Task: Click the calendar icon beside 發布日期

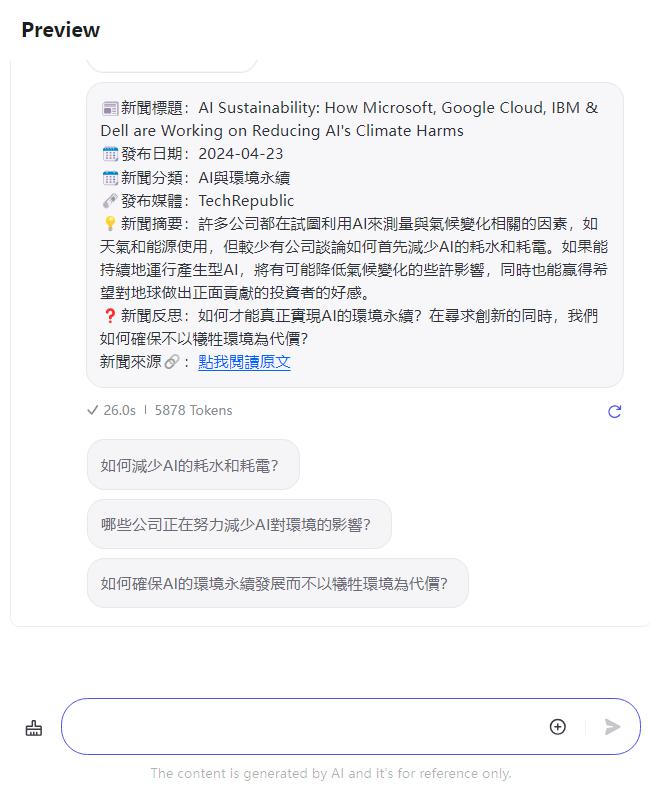Action: click(110, 154)
